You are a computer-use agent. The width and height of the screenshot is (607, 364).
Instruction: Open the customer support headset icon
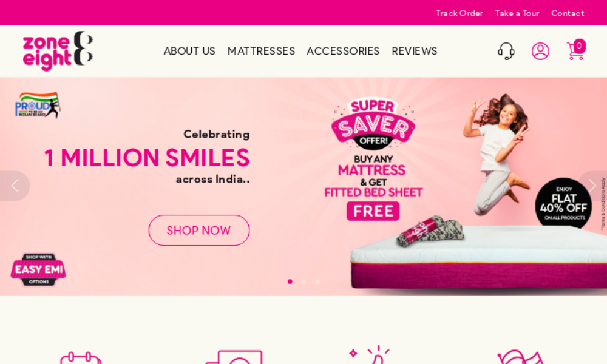[x=506, y=51]
